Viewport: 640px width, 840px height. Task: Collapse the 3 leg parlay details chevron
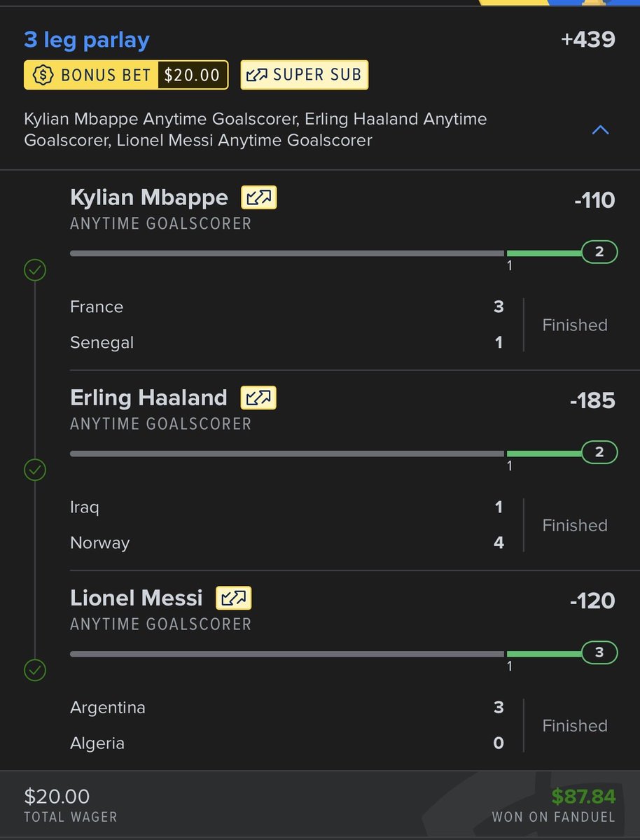coord(600,129)
